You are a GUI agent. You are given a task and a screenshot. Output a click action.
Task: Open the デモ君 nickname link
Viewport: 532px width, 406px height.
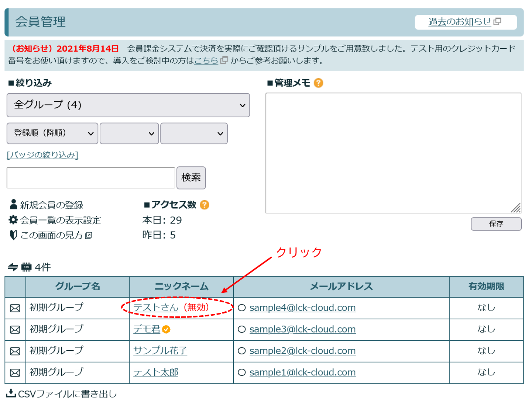pos(147,329)
